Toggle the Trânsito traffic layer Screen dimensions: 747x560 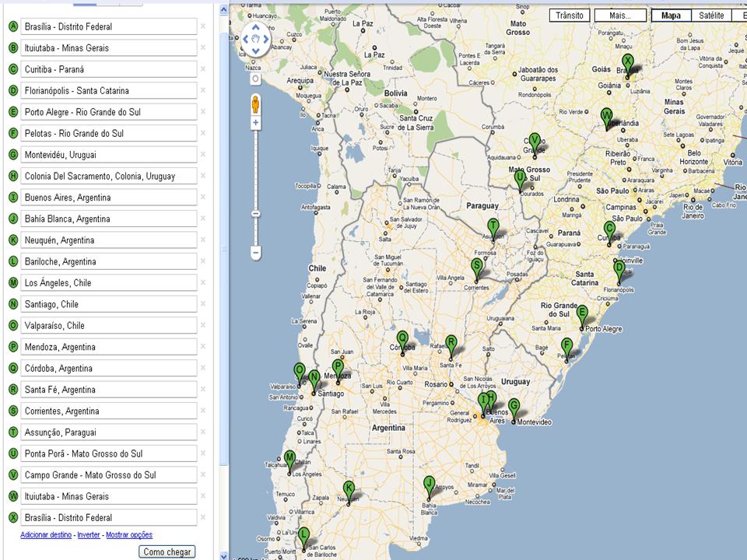coord(570,16)
